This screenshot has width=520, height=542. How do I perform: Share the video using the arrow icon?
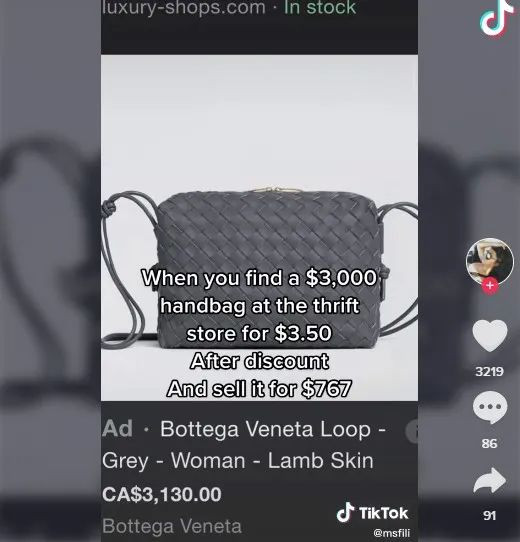tap(490, 480)
